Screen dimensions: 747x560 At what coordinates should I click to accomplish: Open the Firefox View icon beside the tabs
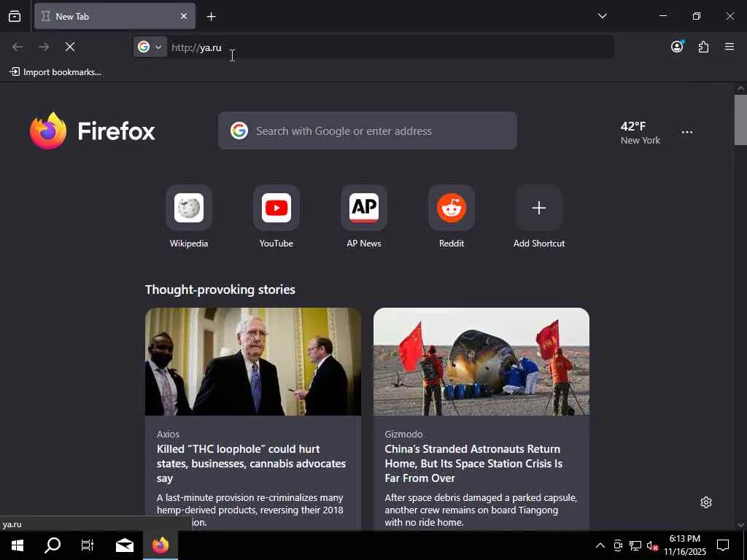tap(15, 17)
